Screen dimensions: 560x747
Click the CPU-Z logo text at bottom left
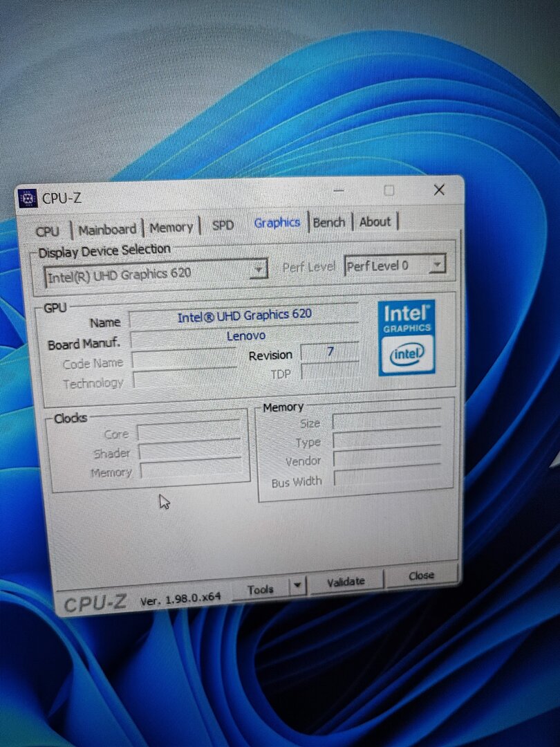pos(95,604)
